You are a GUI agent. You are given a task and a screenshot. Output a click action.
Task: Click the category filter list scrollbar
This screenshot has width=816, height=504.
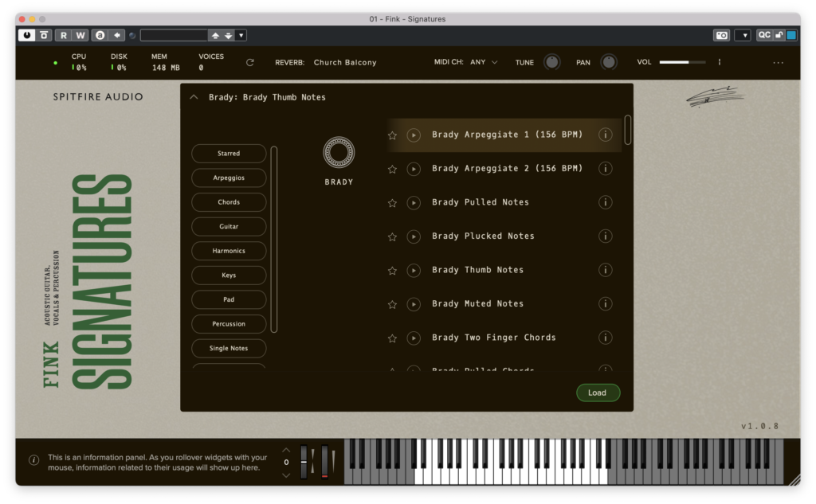274,239
